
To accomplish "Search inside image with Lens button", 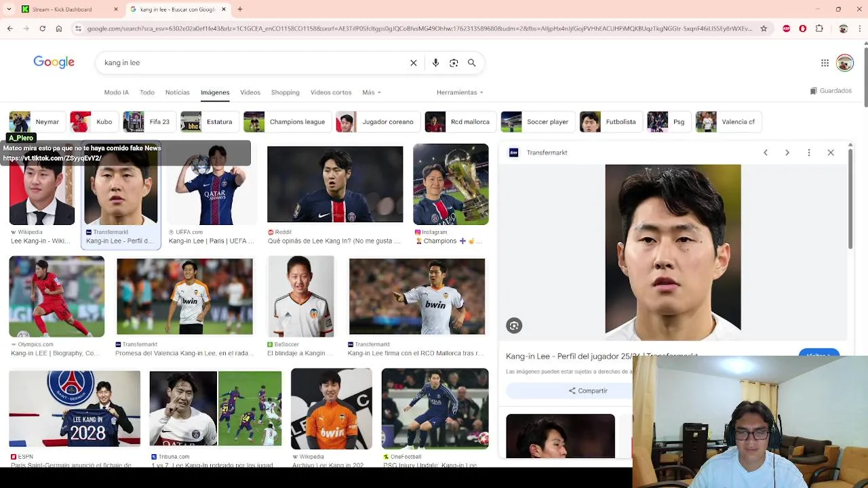I will tap(514, 326).
